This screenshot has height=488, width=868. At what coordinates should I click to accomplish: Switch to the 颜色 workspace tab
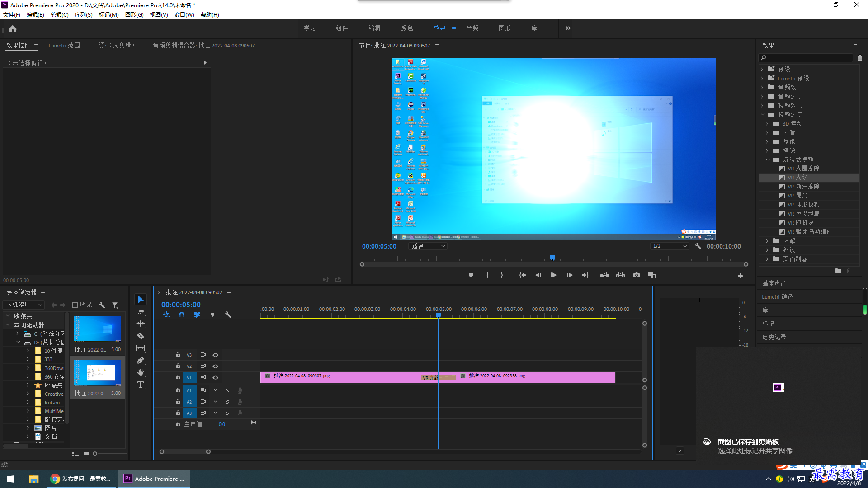[x=407, y=28]
